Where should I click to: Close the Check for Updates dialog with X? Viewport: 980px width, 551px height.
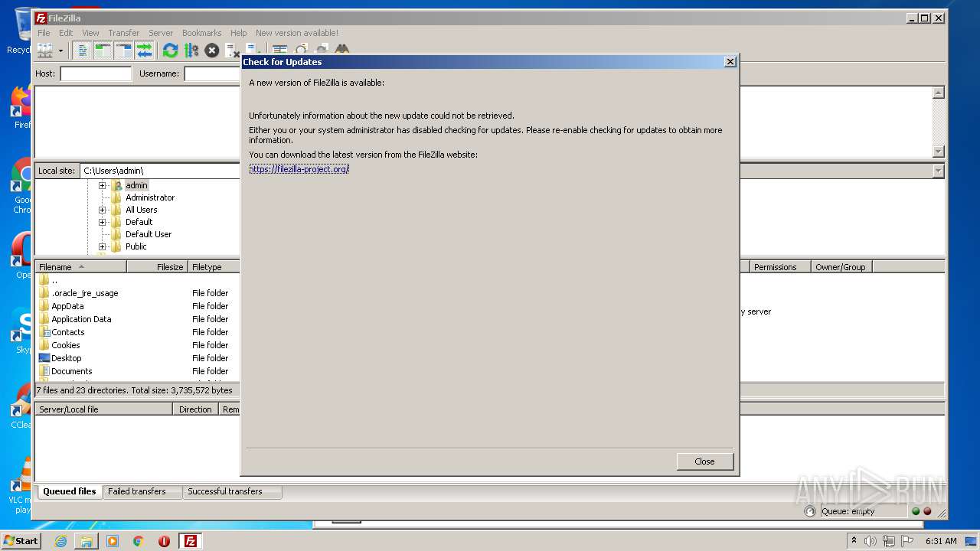pyautogui.click(x=730, y=62)
